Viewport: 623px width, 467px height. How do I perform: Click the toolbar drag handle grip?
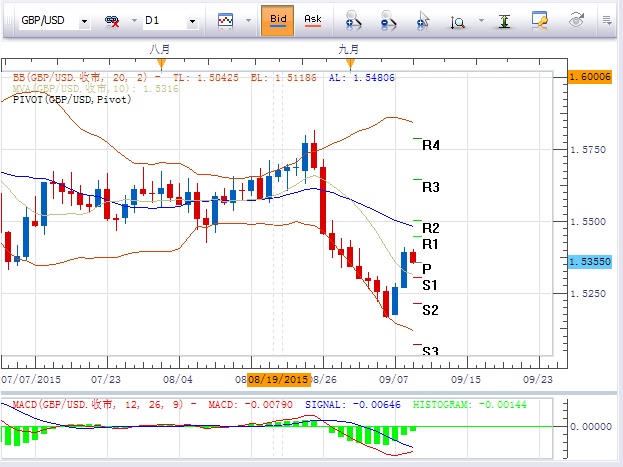[x=8, y=21]
